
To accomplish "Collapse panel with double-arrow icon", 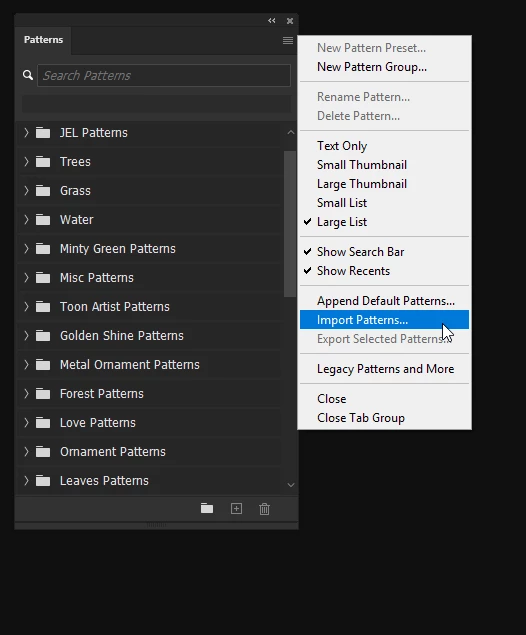I will point(271,21).
